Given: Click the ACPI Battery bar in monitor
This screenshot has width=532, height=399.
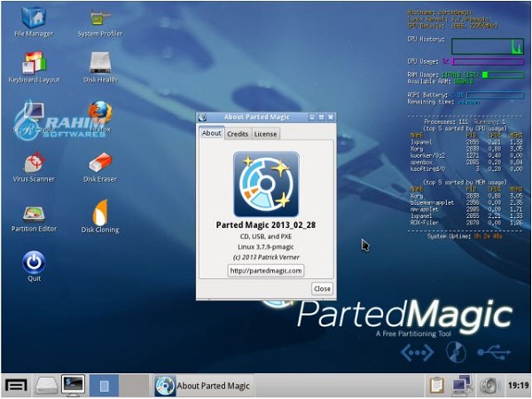Looking at the screenshot, I should tap(496, 96).
